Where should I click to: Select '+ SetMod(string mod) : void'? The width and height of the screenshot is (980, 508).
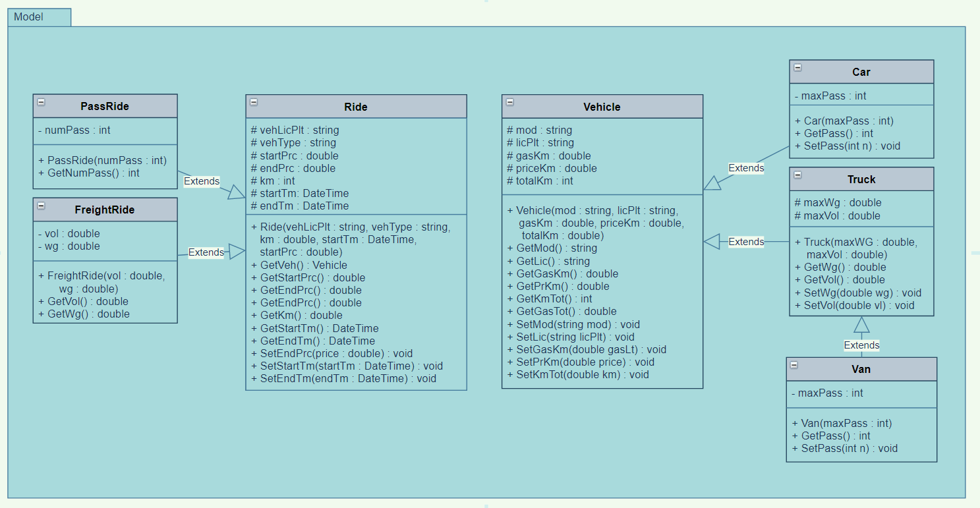click(x=573, y=324)
